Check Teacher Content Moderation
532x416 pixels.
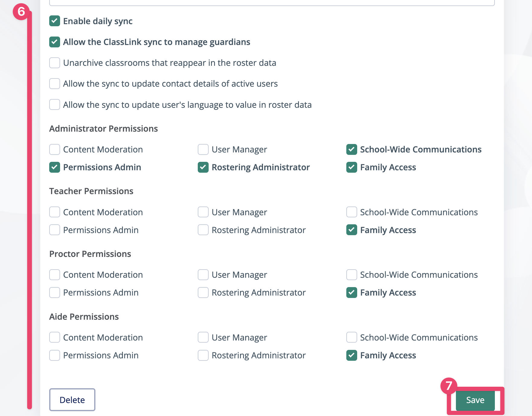55,212
